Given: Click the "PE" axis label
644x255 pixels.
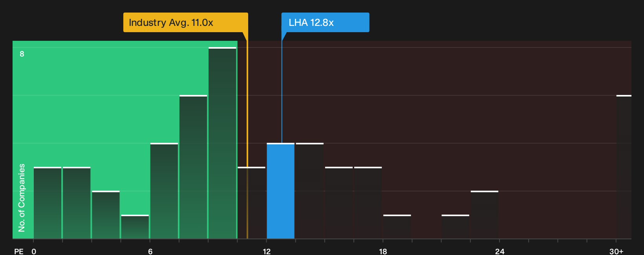Looking at the screenshot, I should pyautogui.click(x=19, y=251).
